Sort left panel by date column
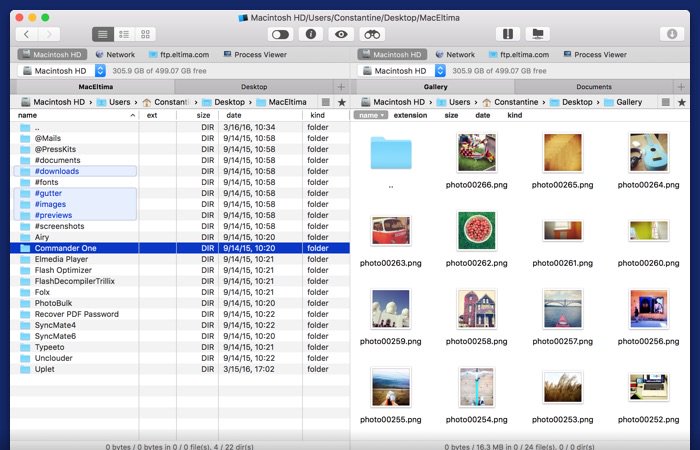 pos(260,115)
